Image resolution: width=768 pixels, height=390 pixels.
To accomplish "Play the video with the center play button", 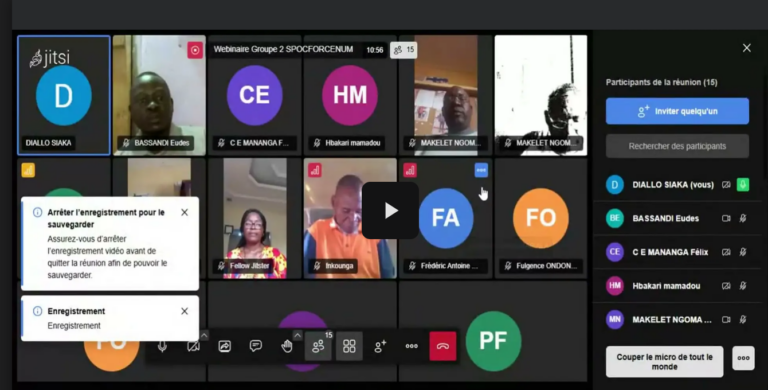I will [390, 211].
